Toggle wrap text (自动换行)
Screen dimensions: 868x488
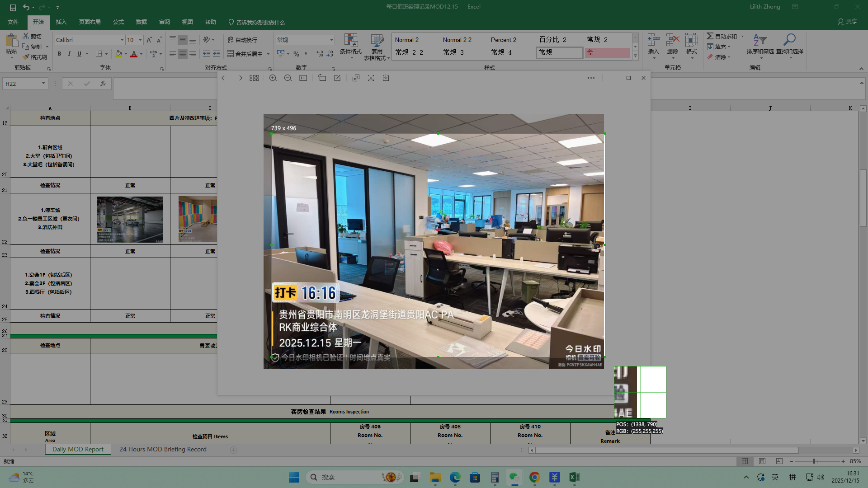[242, 40]
